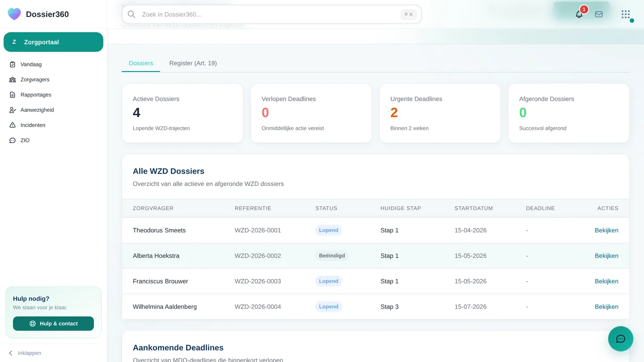Click the Dossier360 heart logo
Image resolution: width=644 pixels, height=362 pixels.
point(14,14)
